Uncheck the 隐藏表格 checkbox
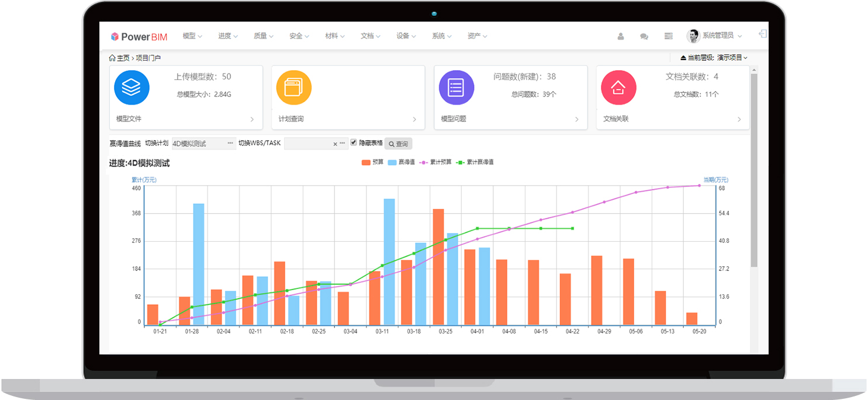The width and height of the screenshot is (868, 400). (354, 142)
